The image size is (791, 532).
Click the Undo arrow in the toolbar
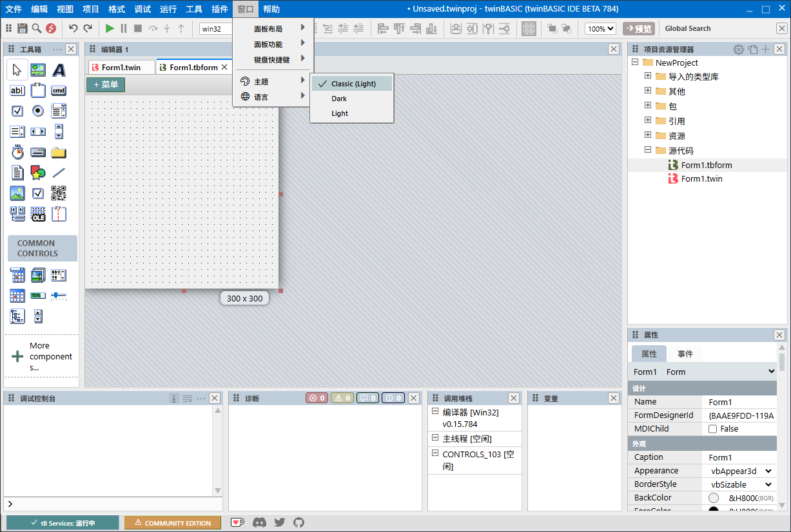(x=73, y=28)
